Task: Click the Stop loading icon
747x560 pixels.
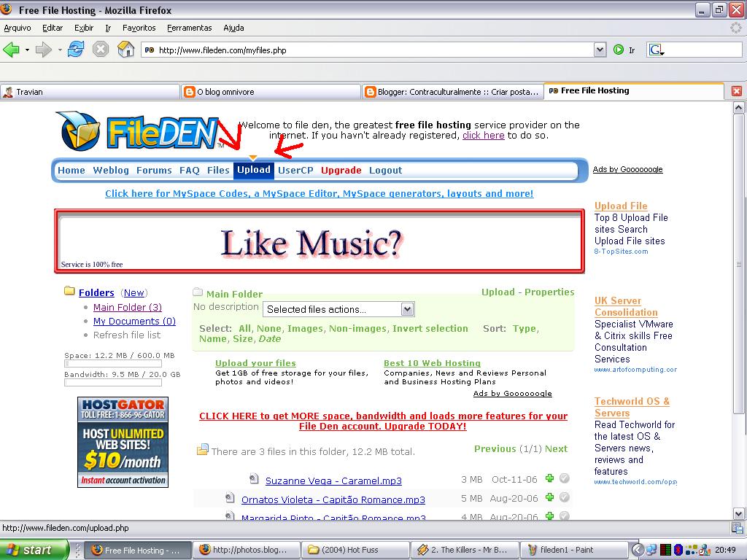Action: [101, 49]
